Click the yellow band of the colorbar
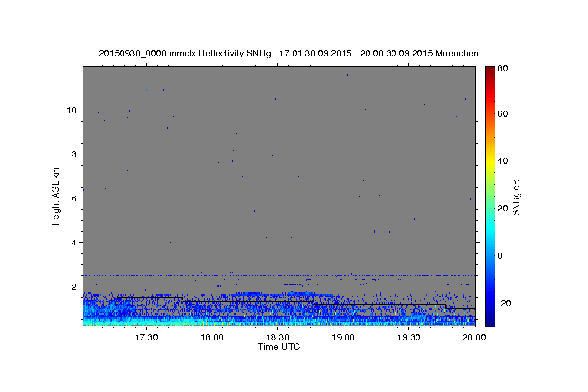 [x=490, y=162]
